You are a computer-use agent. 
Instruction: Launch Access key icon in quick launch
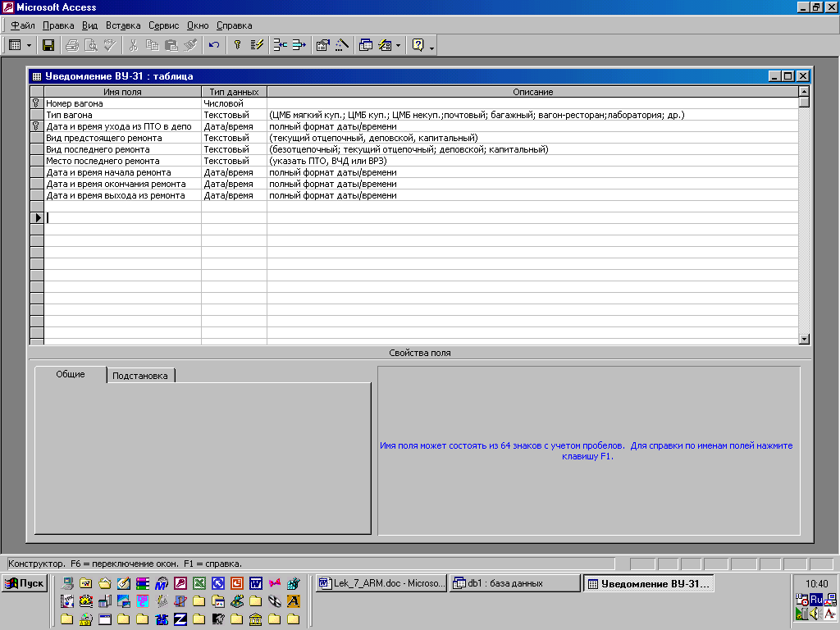pos(180,583)
